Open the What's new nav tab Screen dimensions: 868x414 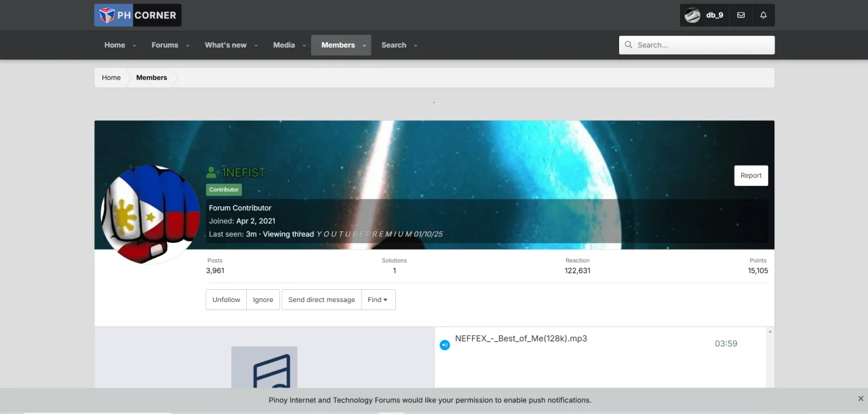[226, 45]
